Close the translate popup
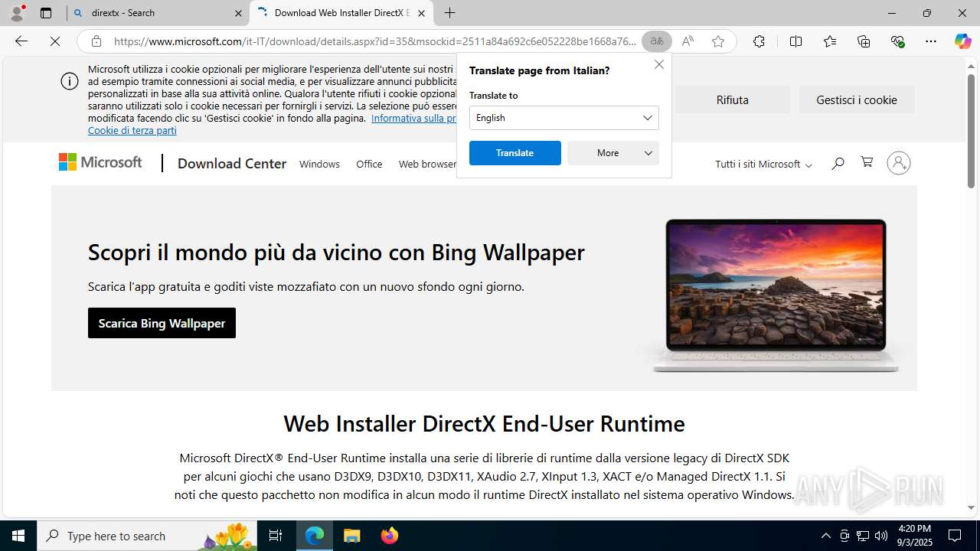 coord(658,64)
